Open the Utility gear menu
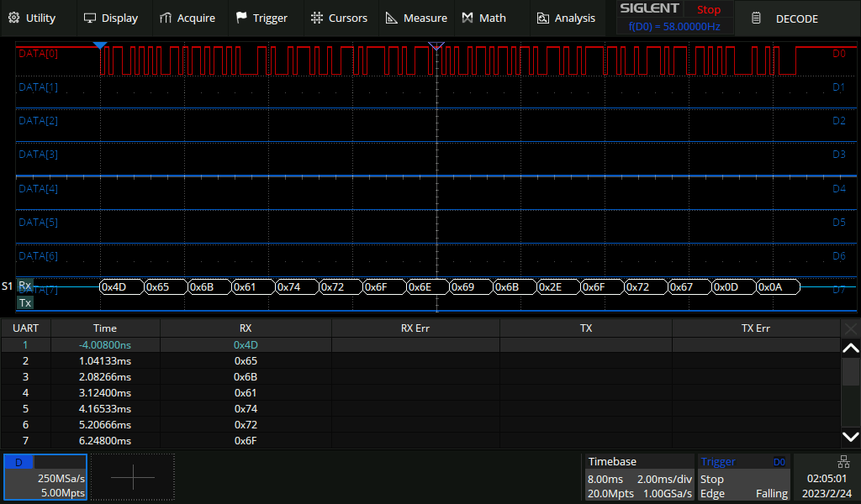 [x=32, y=18]
